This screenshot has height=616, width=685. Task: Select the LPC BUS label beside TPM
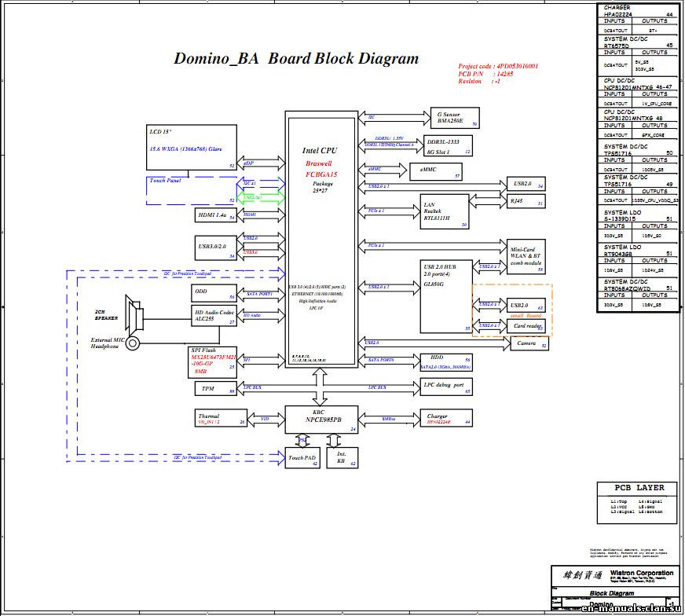pyautogui.click(x=252, y=387)
